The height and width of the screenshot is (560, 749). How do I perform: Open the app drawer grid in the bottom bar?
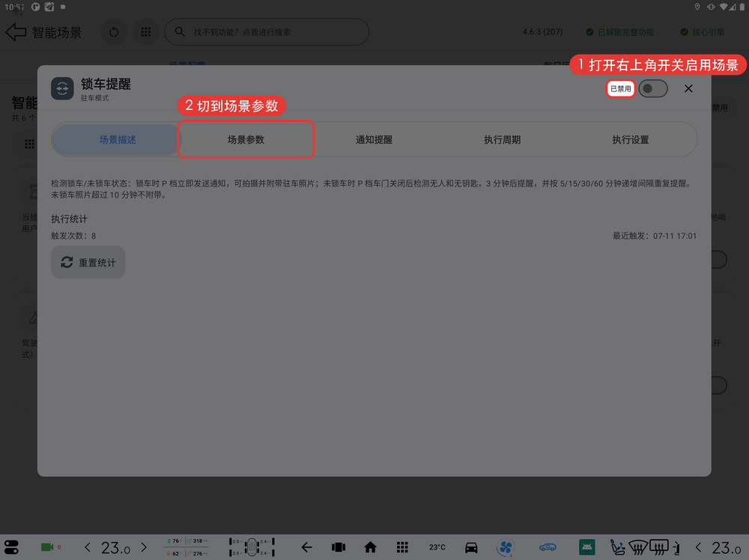(402, 547)
